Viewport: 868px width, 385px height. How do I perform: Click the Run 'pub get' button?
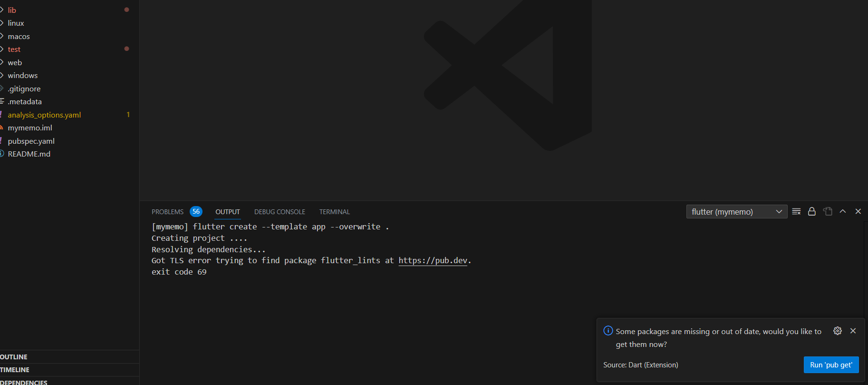831,365
